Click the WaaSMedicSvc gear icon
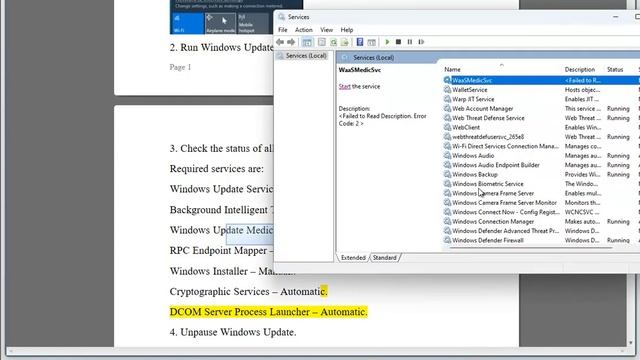 447,80
